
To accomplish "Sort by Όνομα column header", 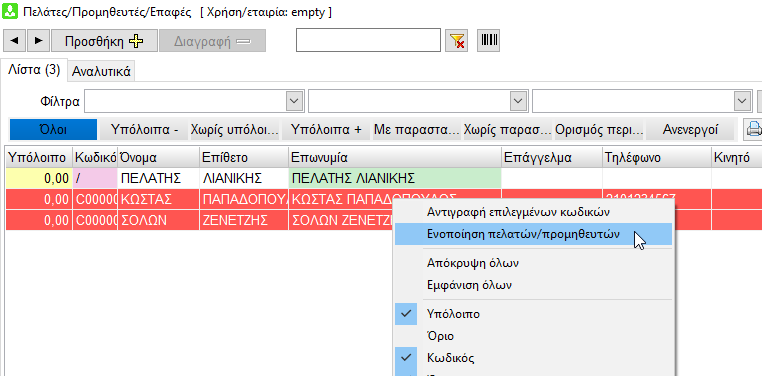I will [x=159, y=157].
